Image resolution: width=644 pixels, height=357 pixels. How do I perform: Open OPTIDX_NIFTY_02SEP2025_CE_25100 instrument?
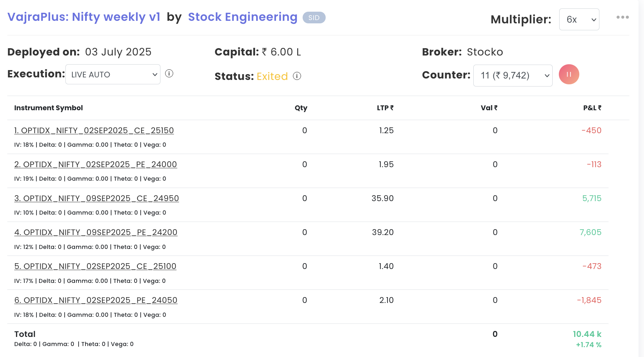tap(95, 266)
